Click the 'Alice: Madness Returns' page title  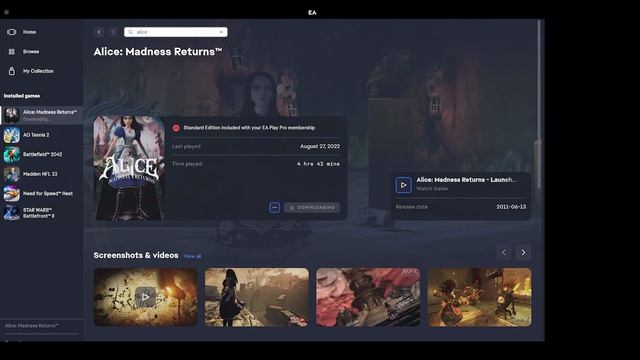(158, 52)
